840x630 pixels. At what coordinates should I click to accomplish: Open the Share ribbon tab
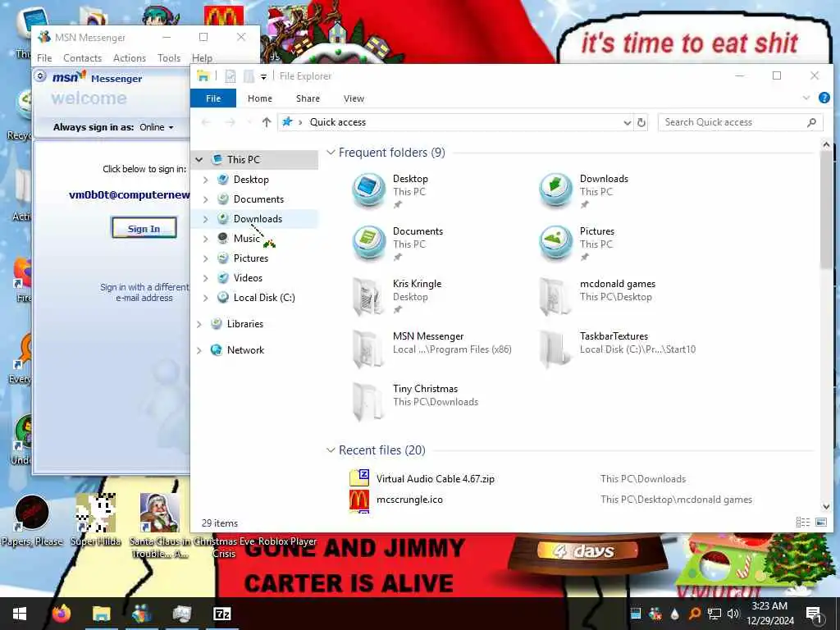pyautogui.click(x=308, y=98)
